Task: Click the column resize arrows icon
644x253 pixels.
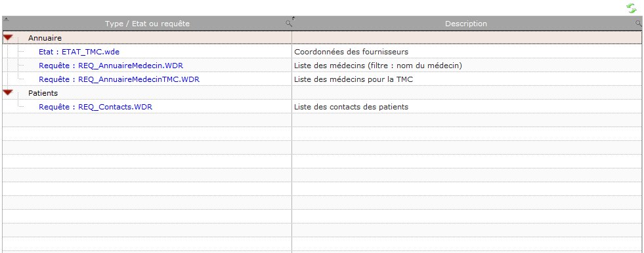Action: point(293,18)
